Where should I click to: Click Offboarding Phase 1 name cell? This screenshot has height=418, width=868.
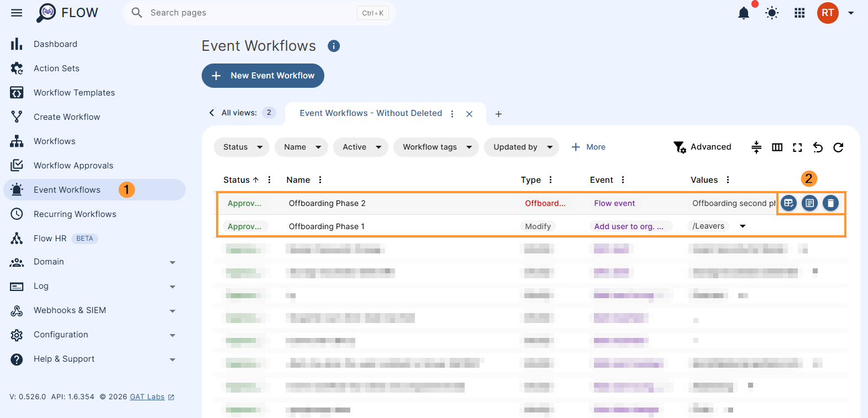pos(327,226)
